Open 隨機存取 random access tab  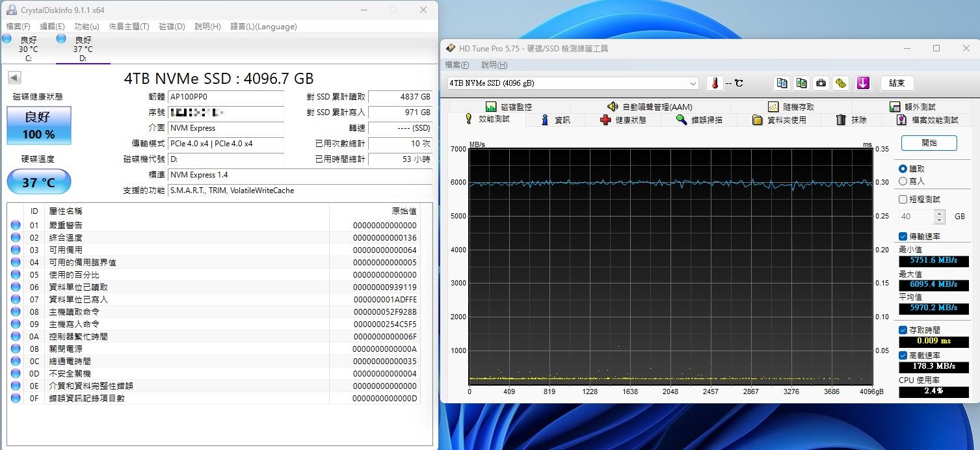coord(790,107)
